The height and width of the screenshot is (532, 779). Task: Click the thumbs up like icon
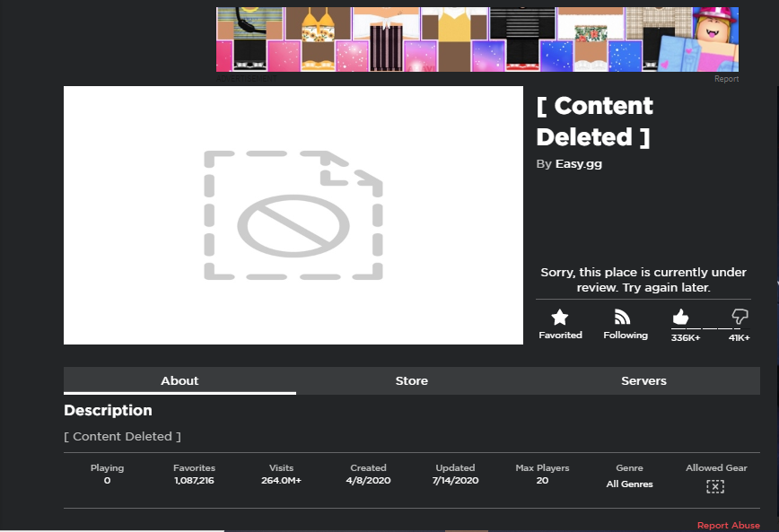(680, 317)
